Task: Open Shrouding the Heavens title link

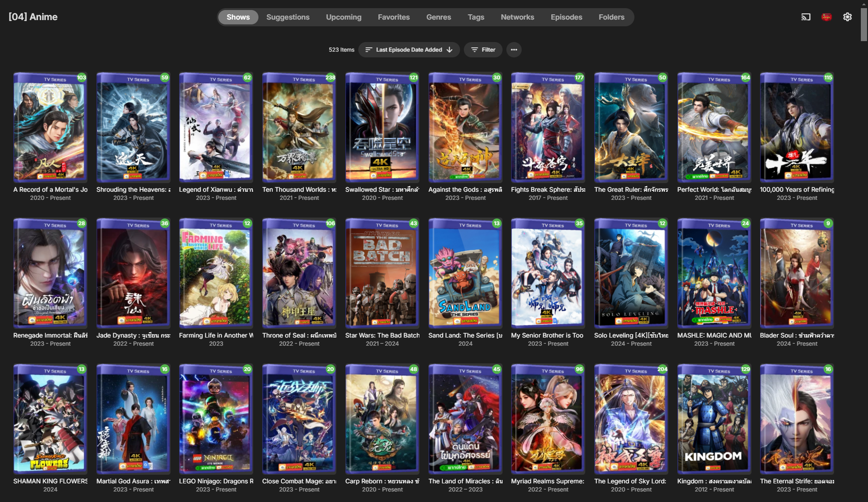Action: click(133, 190)
